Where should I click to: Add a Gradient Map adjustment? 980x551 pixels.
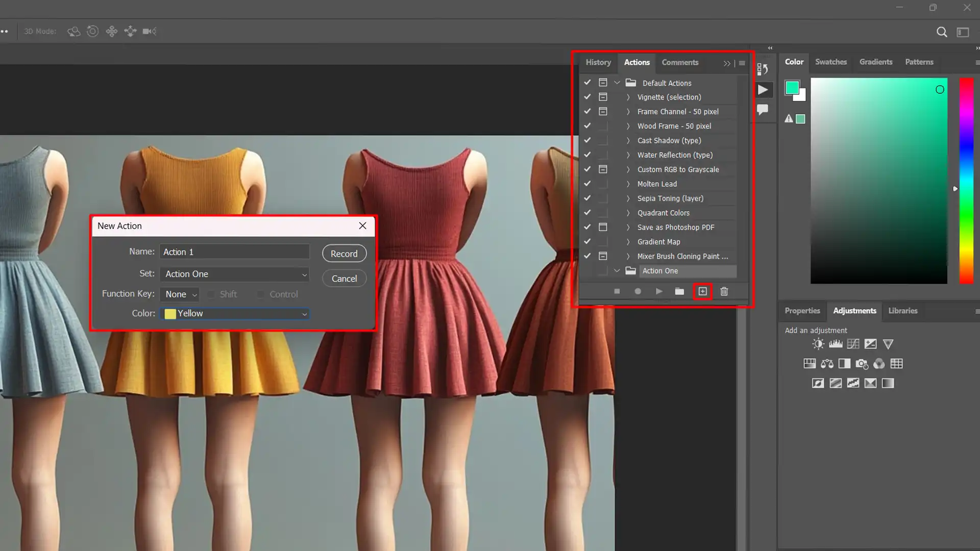coord(888,383)
